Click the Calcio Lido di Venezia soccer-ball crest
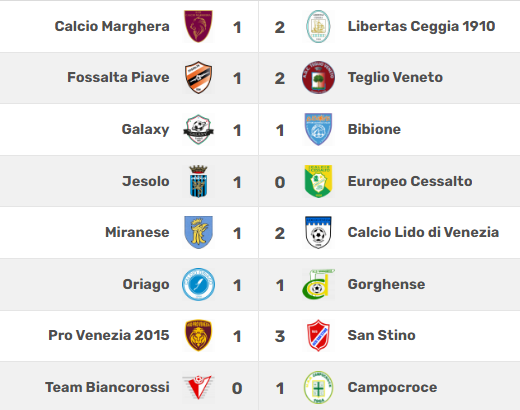The width and height of the screenshot is (520, 410). click(318, 232)
